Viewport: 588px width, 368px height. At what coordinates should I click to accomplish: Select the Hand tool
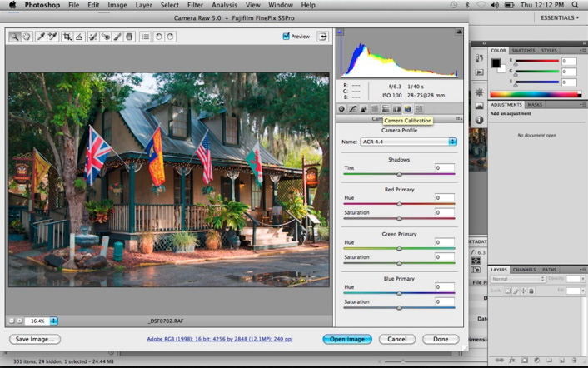coord(27,37)
